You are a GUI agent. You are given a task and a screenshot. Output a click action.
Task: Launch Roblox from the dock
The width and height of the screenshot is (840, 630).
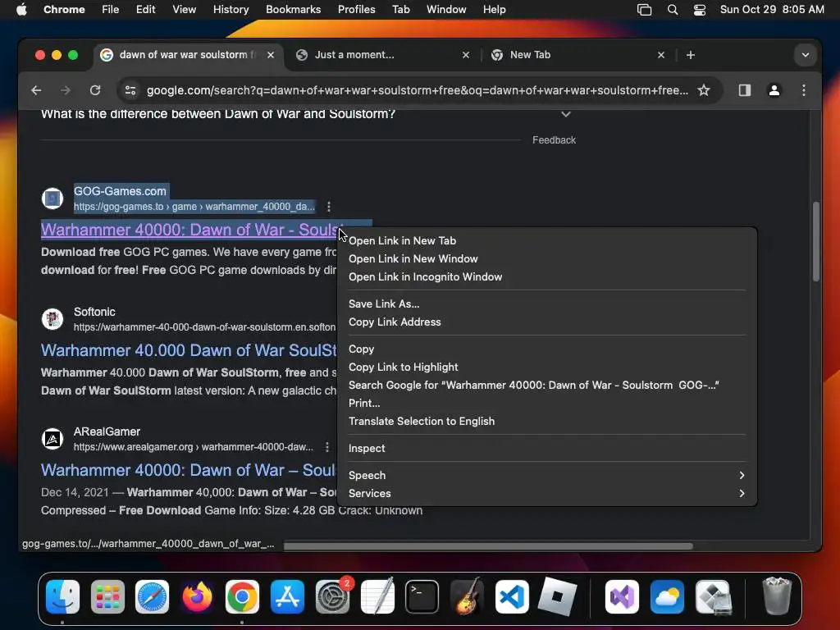click(557, 596)
